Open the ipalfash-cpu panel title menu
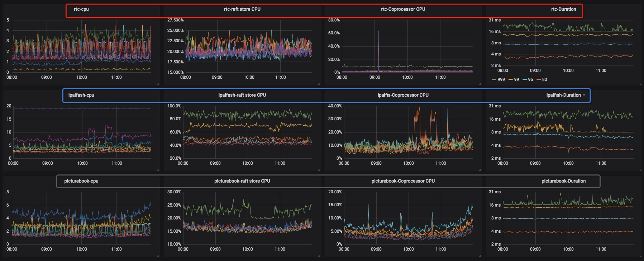The height and width of the screenshot is (261, 644). click(81, 95)
